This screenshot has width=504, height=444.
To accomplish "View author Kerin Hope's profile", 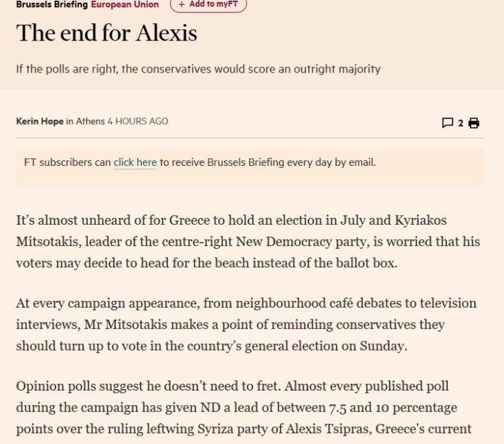I will 40,121.
